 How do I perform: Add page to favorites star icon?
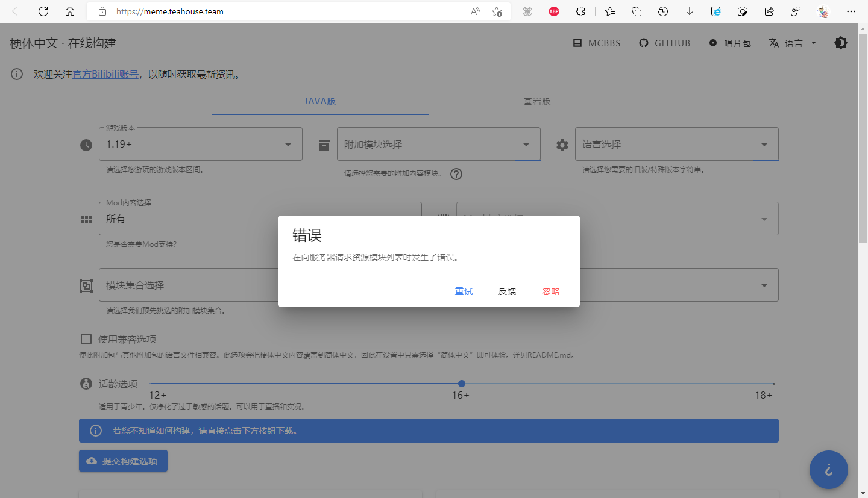[x=497, y=11]
